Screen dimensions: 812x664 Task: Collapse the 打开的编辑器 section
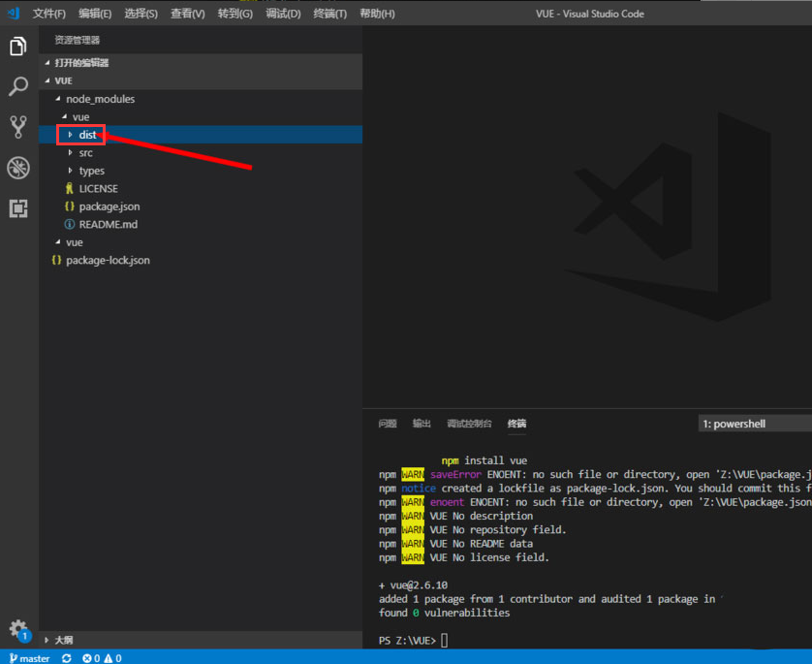coord(86,62)
